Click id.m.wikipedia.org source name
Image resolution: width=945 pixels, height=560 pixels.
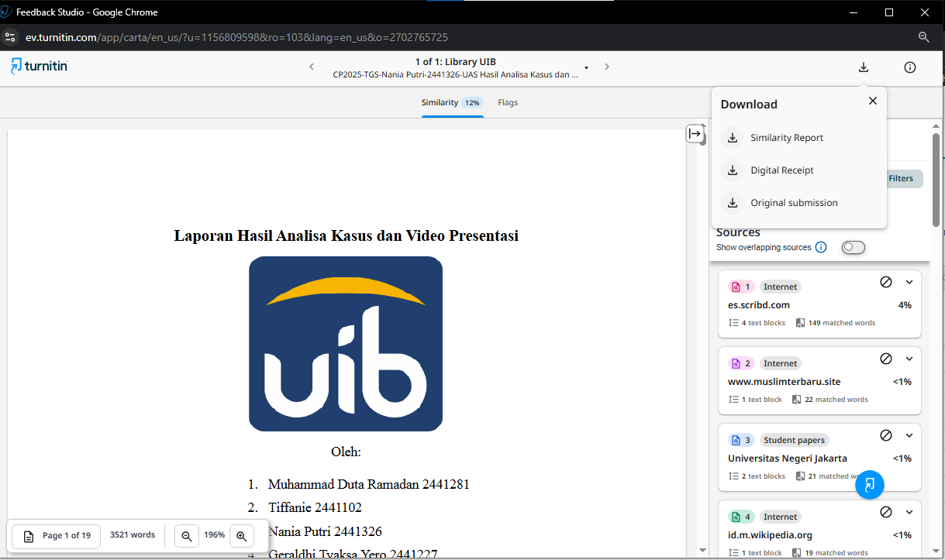point(769,535)
